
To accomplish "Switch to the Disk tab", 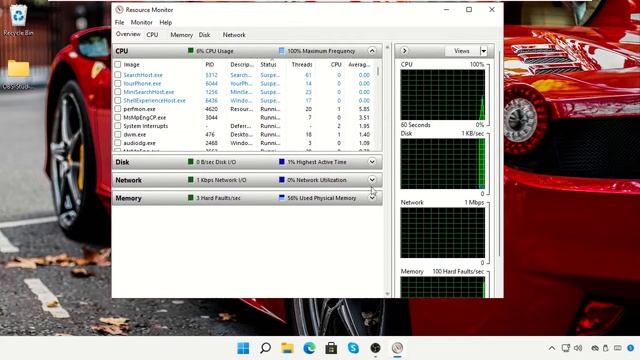I will pyautogui.click(x=204, y=35).
